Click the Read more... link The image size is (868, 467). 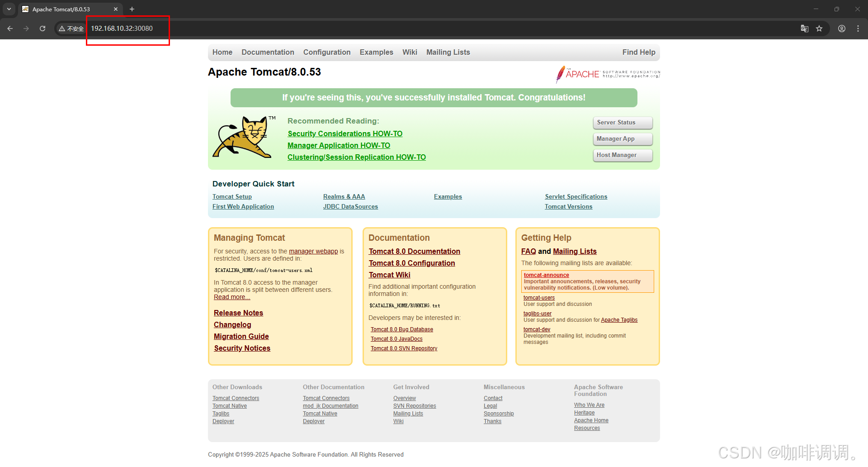(232, 297)
